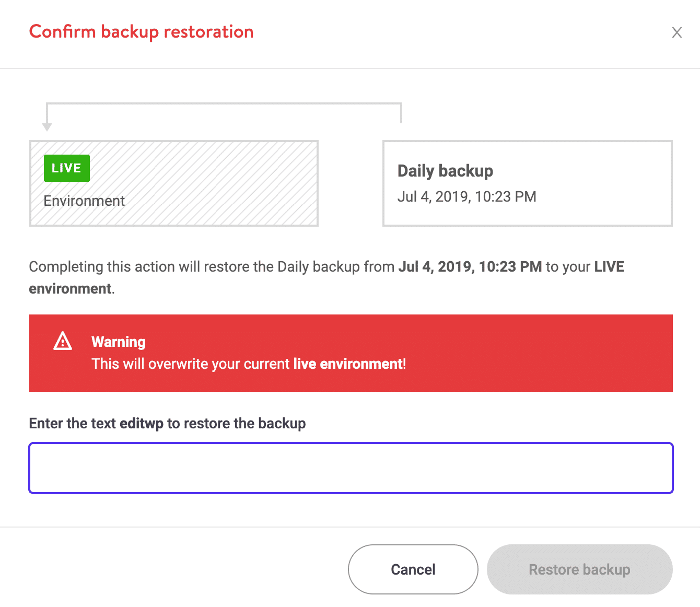The image size is (700, 607).
Task: Click the Confirm backup restoration title
Action: [x=141, y=32]
